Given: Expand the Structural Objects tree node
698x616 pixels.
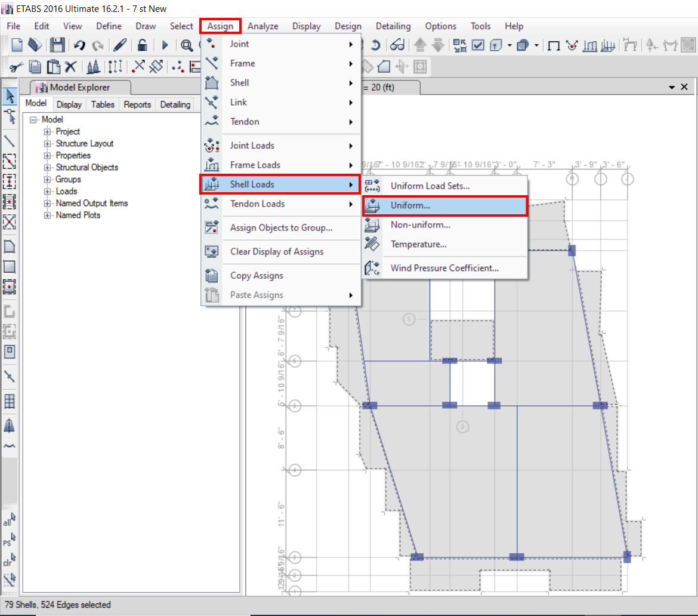Looking at the screenshot, I should 47,168.
